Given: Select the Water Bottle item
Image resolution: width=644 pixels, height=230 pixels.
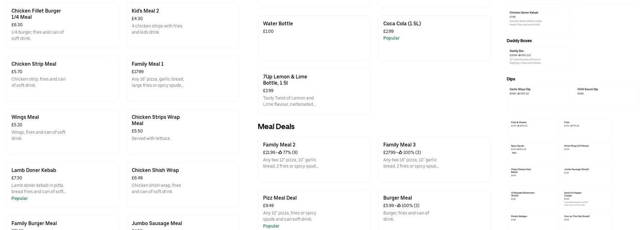Looking at the screenshot, I should click(x=314, y=38).
